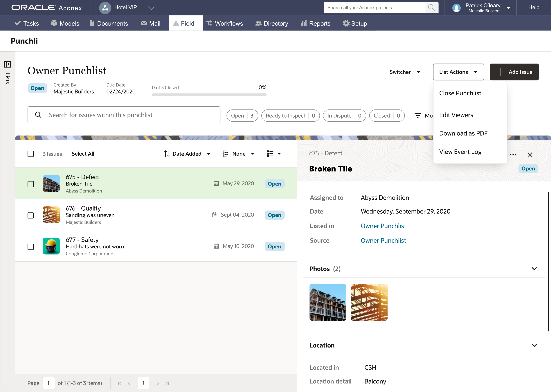This screenshot has width=551, height=392.
Task: Open the Switcher dropdown
Action: tap(406, 72)
